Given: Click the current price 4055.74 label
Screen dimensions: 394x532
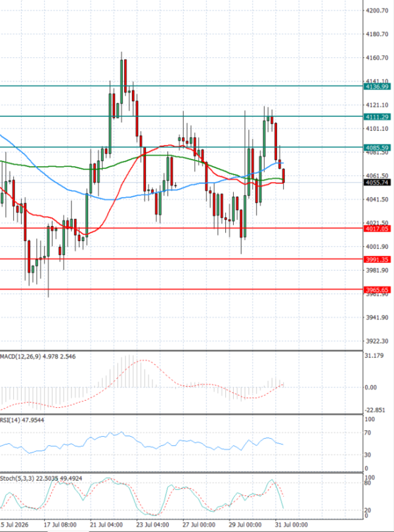Looking at the screenshot, I should (377, 183).
